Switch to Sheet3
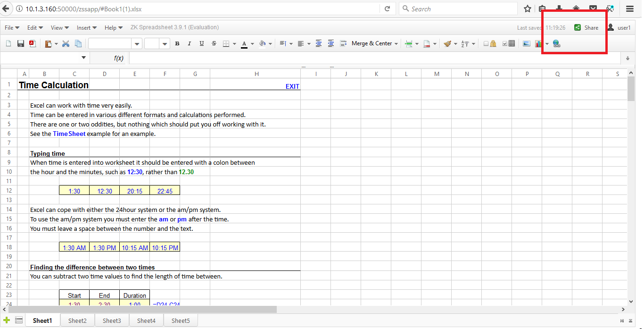The width and height of the screenshot is (644, 329). coord(111,320)
